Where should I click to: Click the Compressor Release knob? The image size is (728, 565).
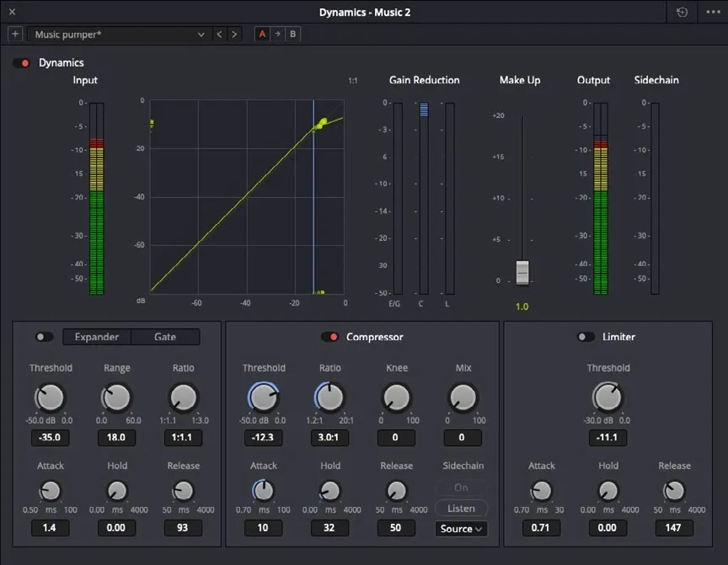397,491
